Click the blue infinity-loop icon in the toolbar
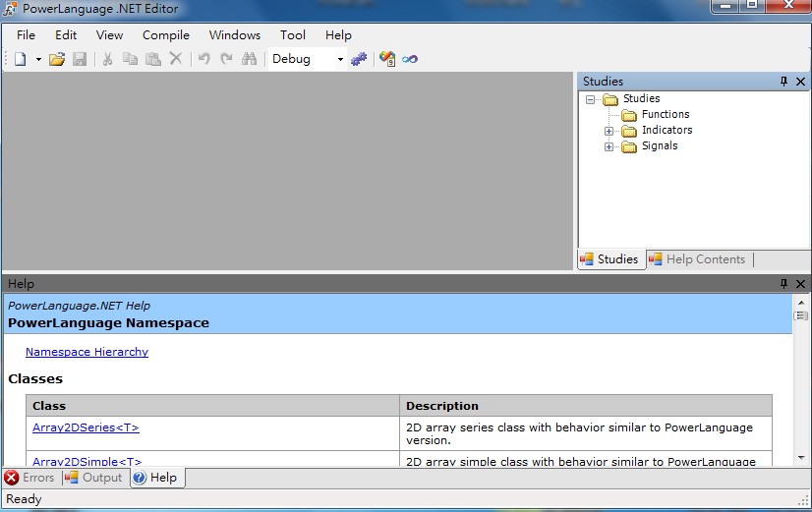Viewport: 812px width, 512px height. click(410, 59)
